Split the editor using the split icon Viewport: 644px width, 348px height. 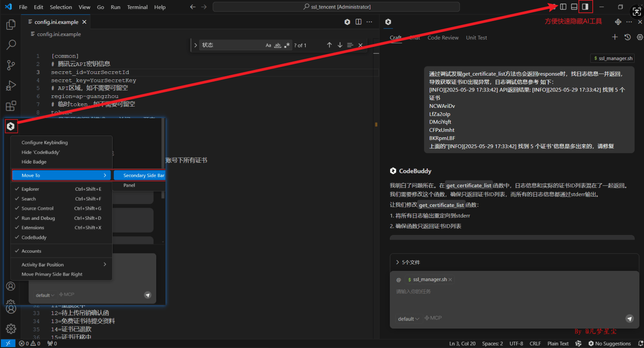point(358,22)
